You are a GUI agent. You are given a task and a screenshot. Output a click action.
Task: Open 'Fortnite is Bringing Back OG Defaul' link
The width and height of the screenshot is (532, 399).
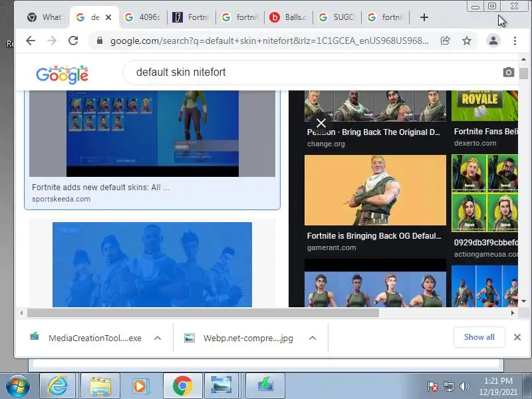pyautogui.click(x=374, y=236)
